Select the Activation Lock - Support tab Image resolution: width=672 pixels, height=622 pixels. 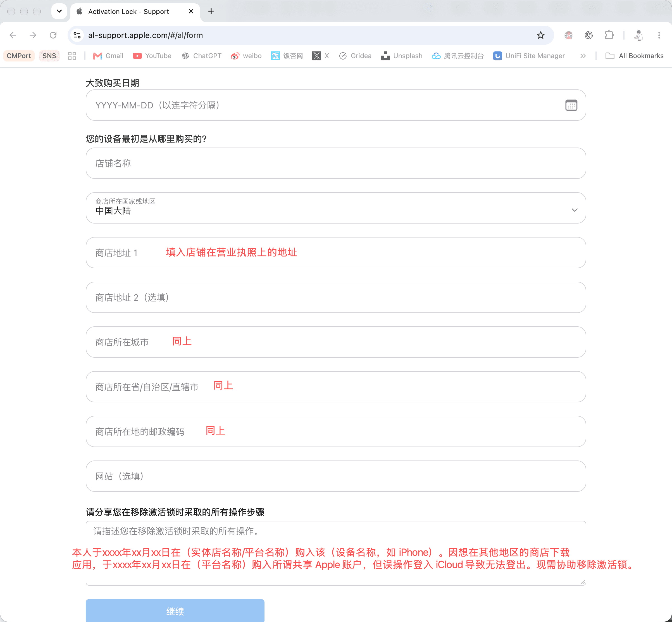pyautogui.click(x=135, y=11)
